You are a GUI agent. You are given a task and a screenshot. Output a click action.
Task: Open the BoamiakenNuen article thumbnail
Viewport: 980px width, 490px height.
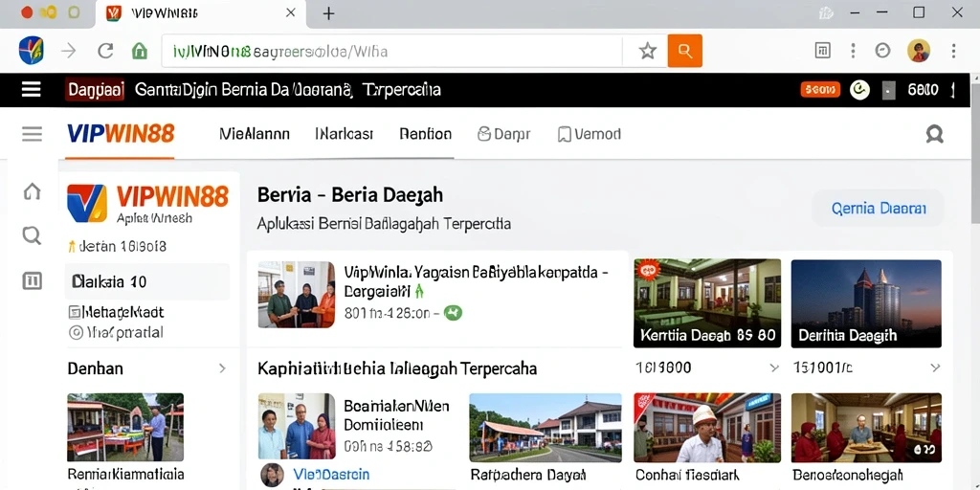coord(297,427)
